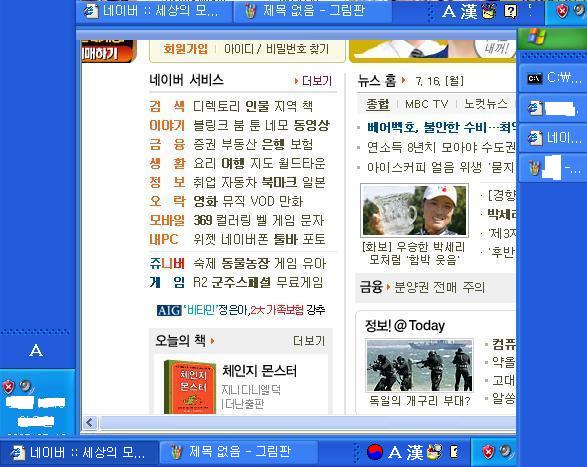Open the 영화 entertainment link
This screenshot has width=587, height=467.
tap(205, 201)
